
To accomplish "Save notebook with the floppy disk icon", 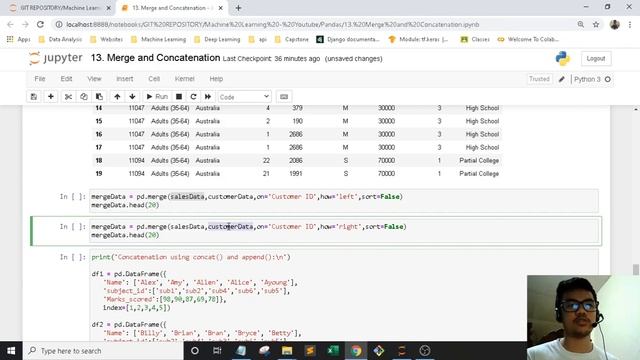I will pyautogui.click(x=34, y=97).
